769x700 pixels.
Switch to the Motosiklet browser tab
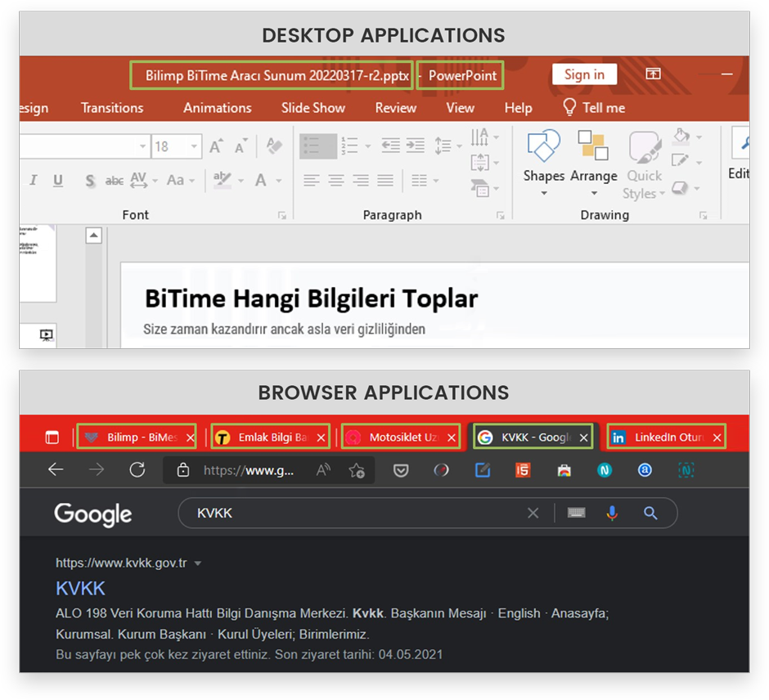click(x=401, y=437)
